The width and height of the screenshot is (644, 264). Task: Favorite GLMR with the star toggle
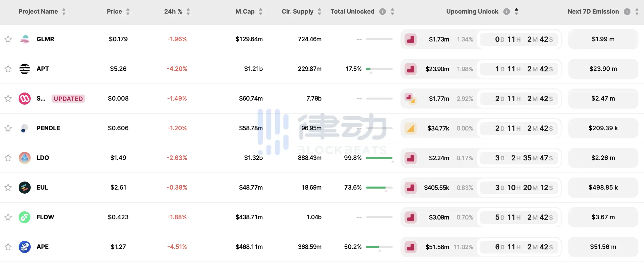point(8,39)
